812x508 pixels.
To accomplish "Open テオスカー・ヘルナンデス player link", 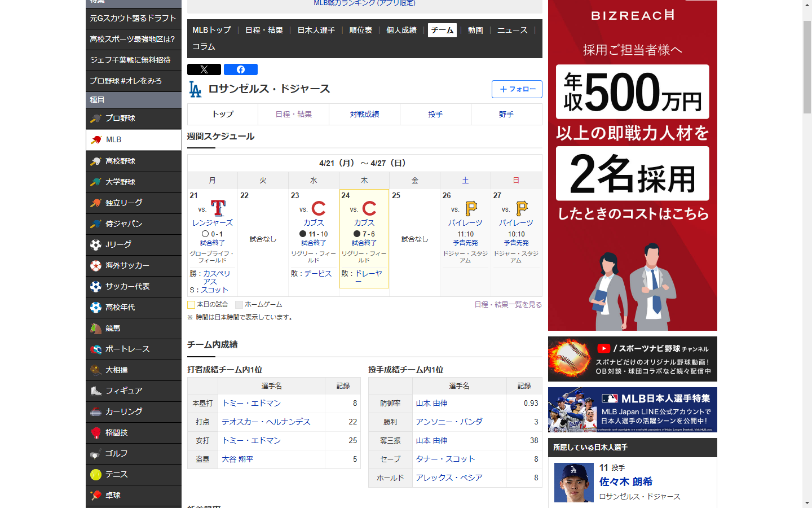I will pos(266,422).
